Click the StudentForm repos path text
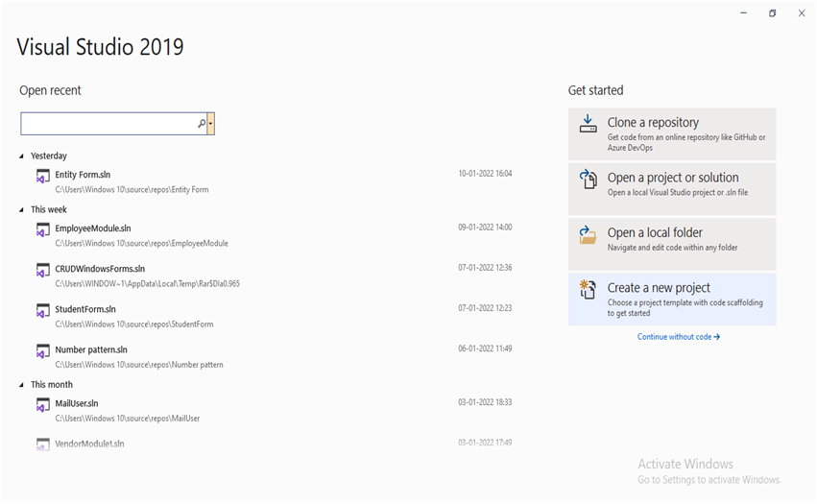Viewport: 817px width, 504px height. [134, 324]
